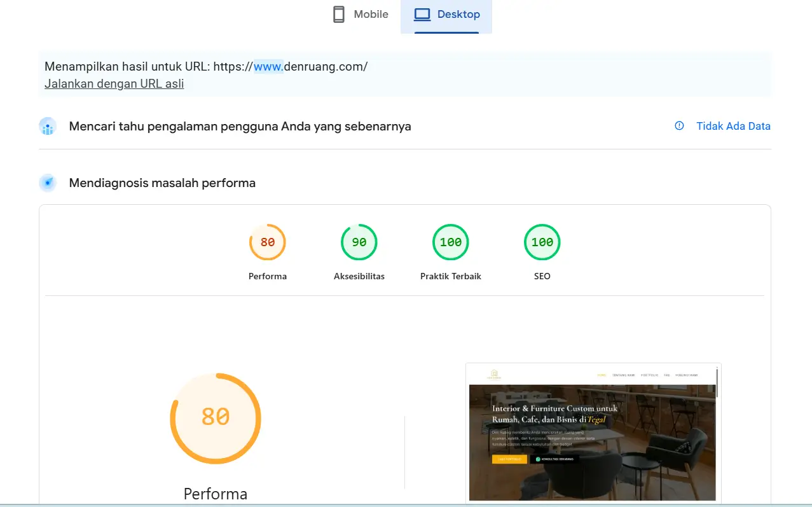Open the 'Jalankan dengan URL asli' link
This screenshot has width=812, height=507.
114,83
